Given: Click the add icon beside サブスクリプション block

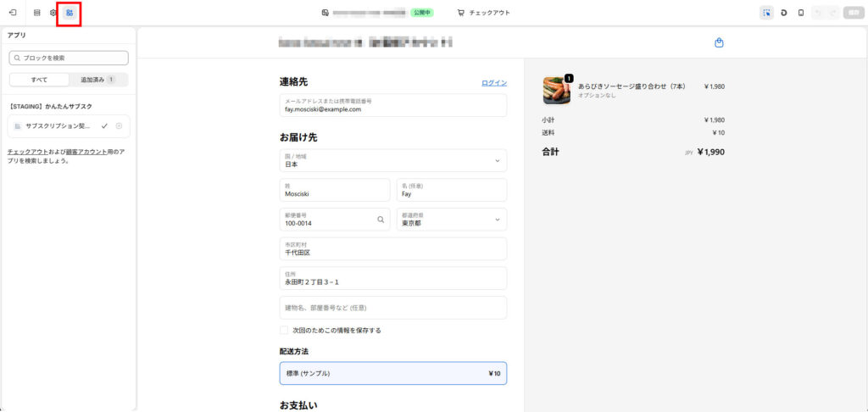Looking at the screenshot, I should (119, 126).
